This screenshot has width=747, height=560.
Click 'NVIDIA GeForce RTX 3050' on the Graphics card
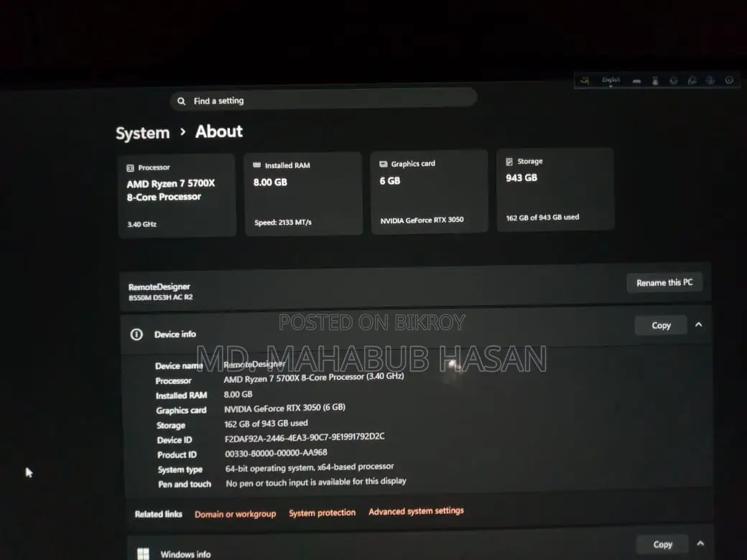[x=422, y=220]
